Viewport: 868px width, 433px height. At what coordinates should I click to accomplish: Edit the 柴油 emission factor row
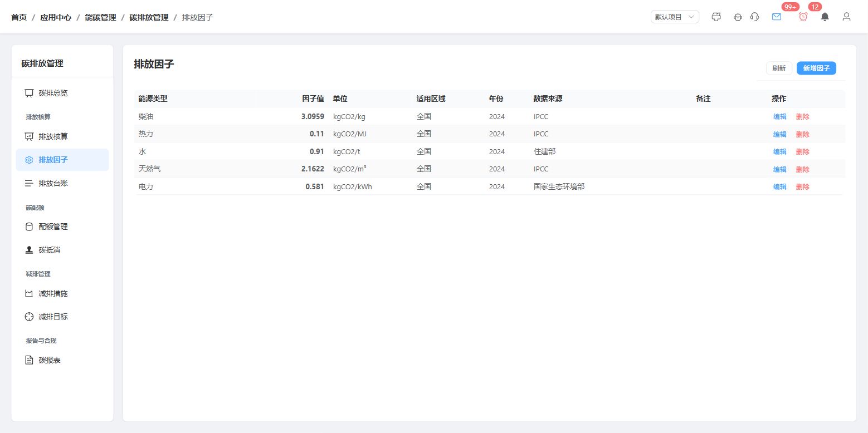[x=780, y=116]
